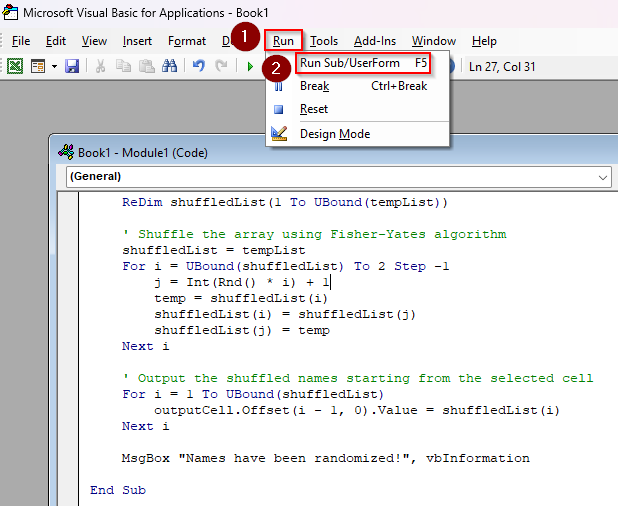
Task: Open the Tools menu
Action: click(324, 41)
